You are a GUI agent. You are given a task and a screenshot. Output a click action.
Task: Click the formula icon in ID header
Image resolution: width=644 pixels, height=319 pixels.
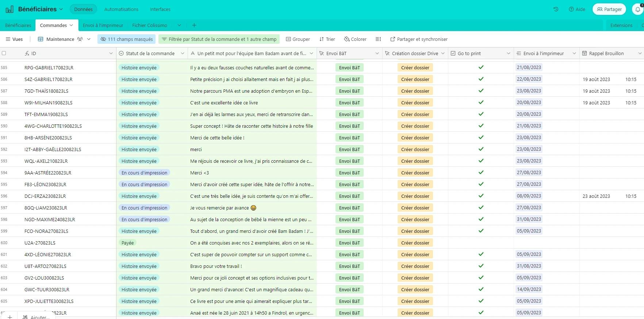click(27, 53)
